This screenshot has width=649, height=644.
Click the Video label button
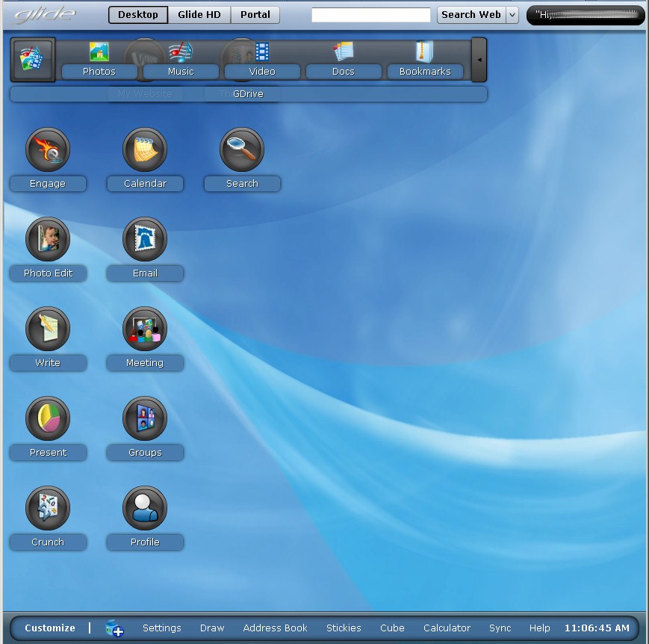pyautogui.click(x=262, y=72)
